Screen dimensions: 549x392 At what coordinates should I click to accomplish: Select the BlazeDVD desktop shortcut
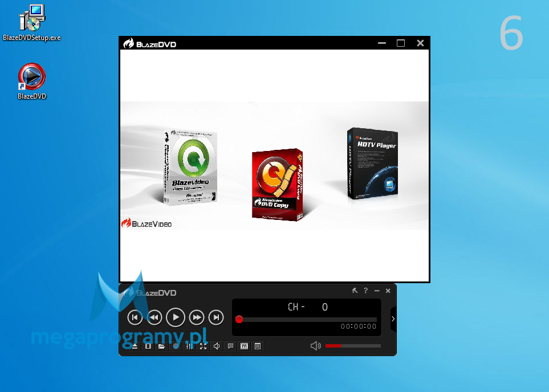click(32, 81)
